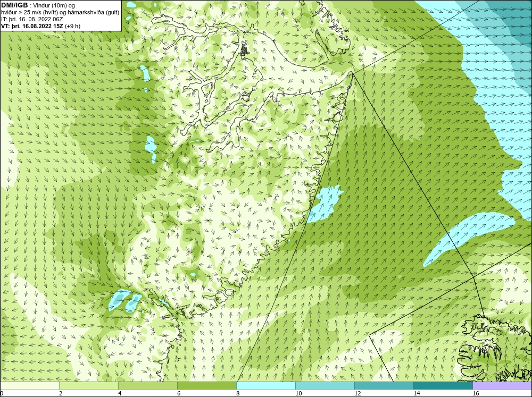Click the legend tick label '14'

coord(417,393)
